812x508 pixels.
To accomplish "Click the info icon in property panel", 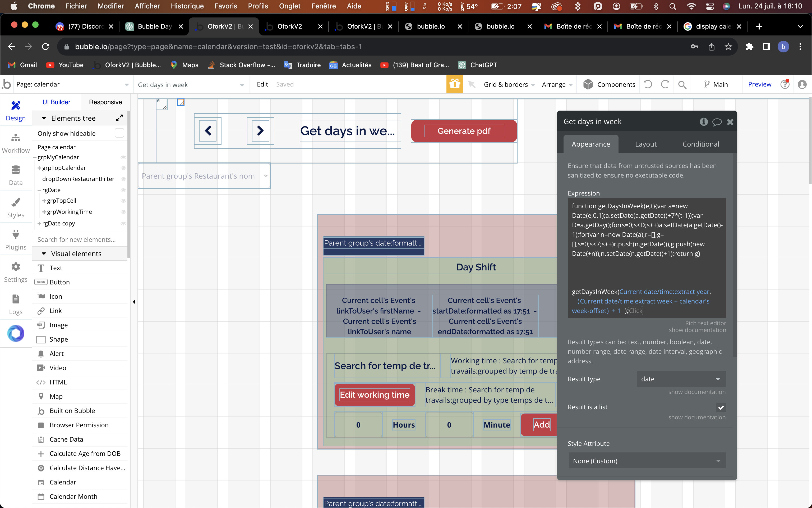I will (x=704, y=122).
